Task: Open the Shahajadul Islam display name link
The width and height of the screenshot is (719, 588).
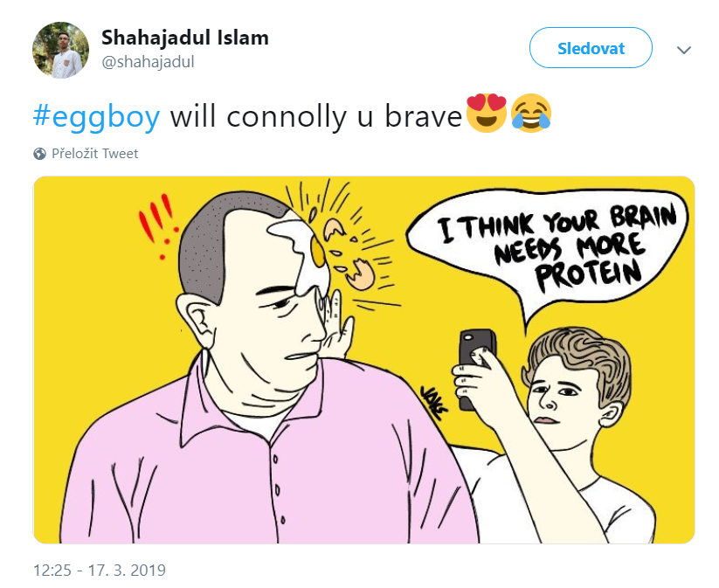Action: coord(185,38)
